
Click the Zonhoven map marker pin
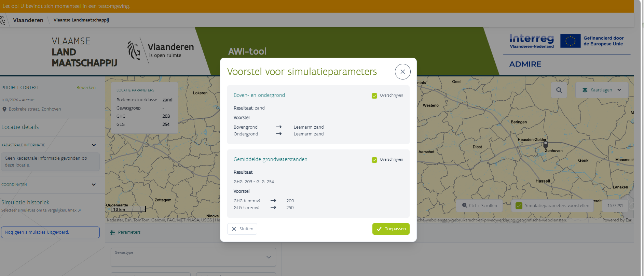[x=546, y=145]
